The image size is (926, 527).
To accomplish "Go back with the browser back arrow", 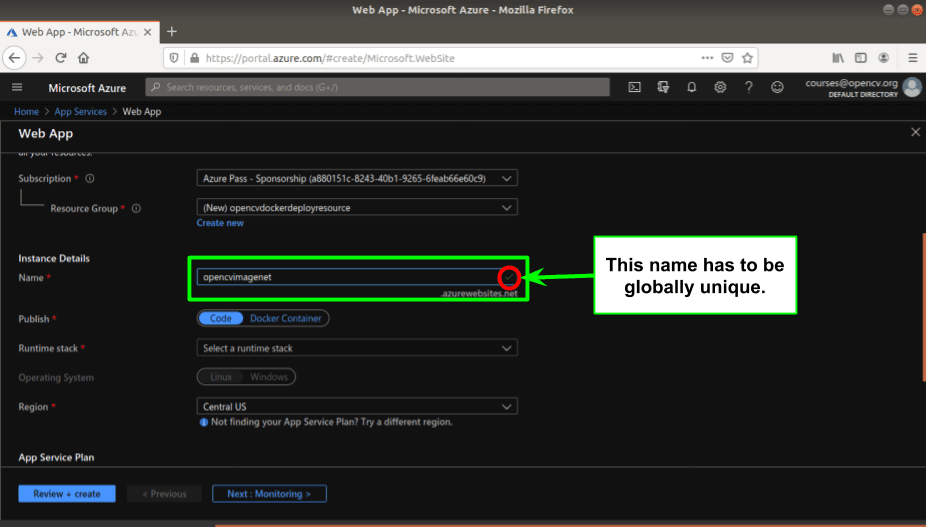I will [x=15, y=58].
